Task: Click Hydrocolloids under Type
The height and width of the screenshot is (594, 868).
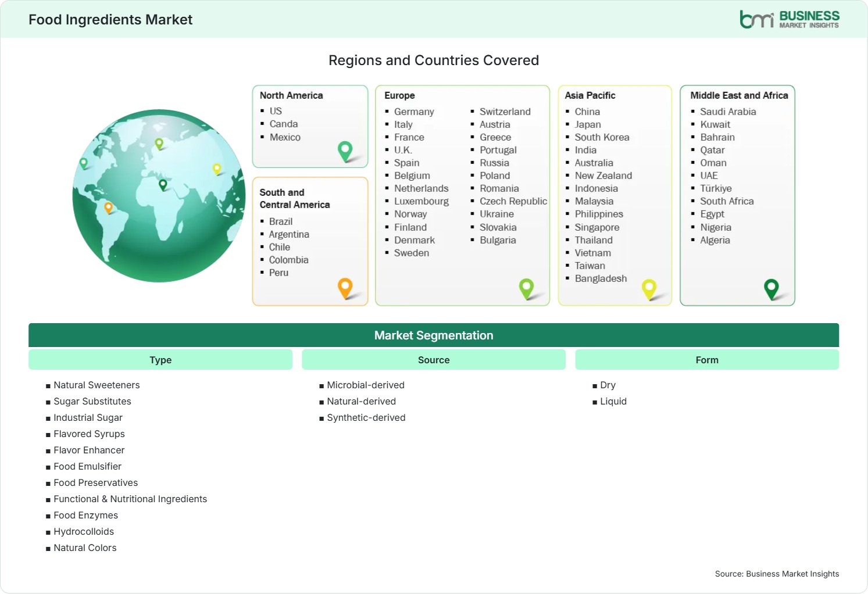Action: [84, 531]
